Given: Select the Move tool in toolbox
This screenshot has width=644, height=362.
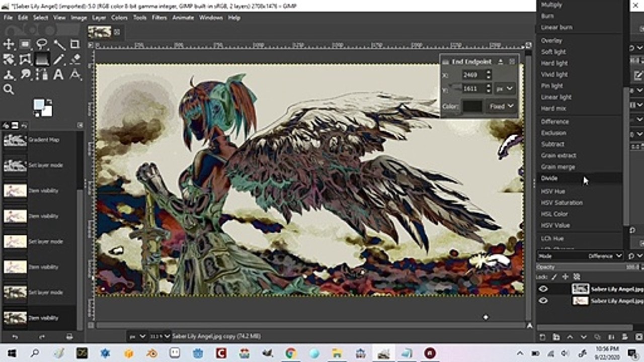Looking at the screenshot, I should coord(9,44).
